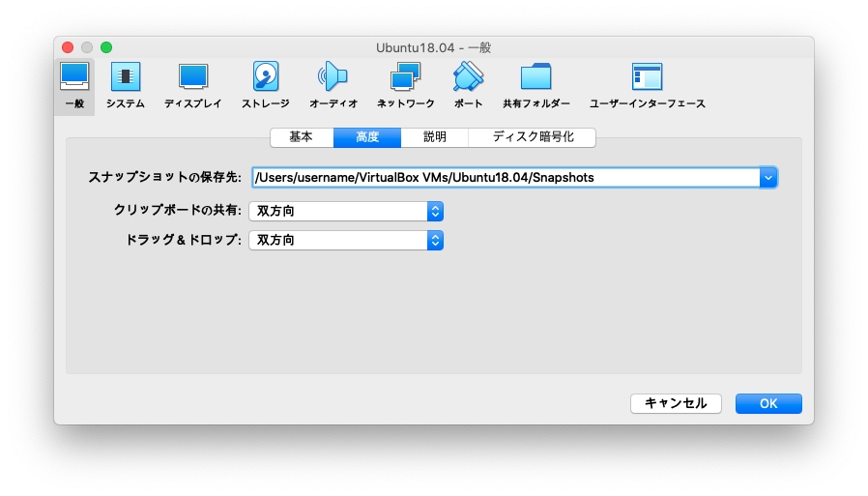Open the システム settings section
Image resolution: width=868 pixels, height=496 pixels.
point(125,86)
